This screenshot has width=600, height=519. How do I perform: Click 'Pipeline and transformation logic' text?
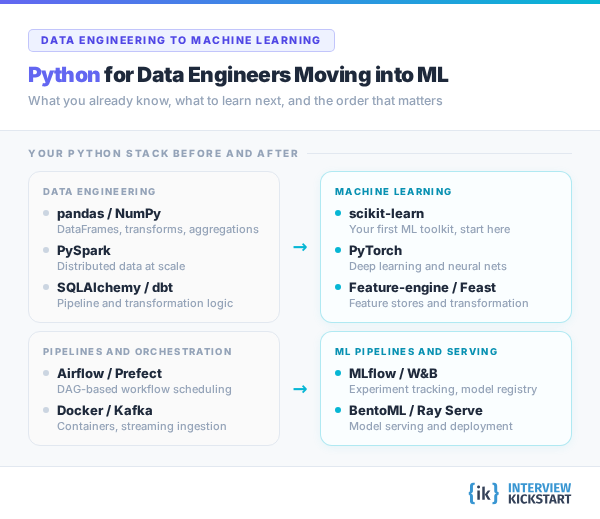coord(145,303)
